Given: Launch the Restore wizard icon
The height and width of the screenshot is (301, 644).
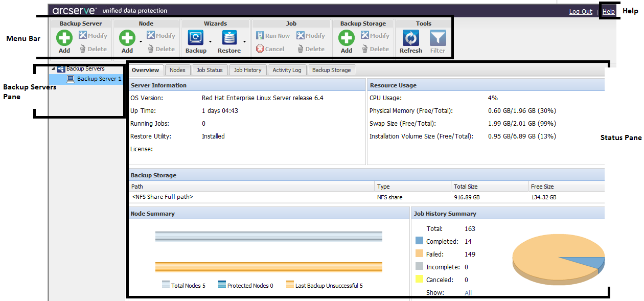Looking at the screenshot, I should (229, 38).
